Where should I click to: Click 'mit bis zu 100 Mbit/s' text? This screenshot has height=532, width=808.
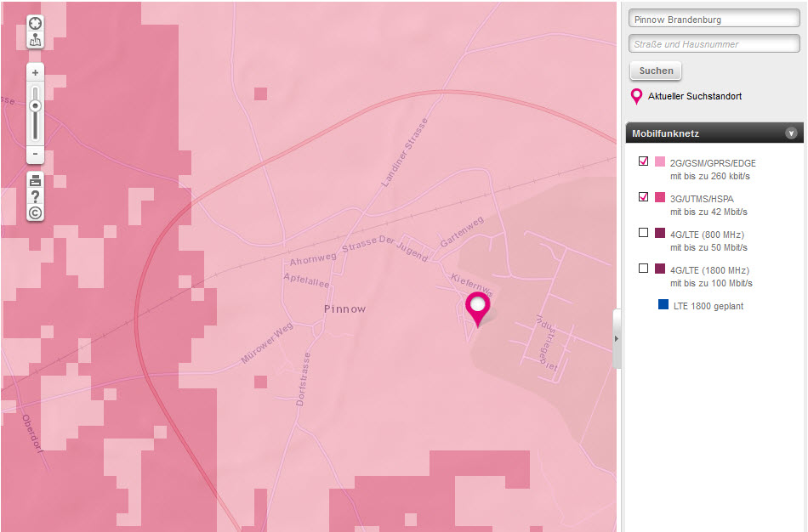click(711, 283)
